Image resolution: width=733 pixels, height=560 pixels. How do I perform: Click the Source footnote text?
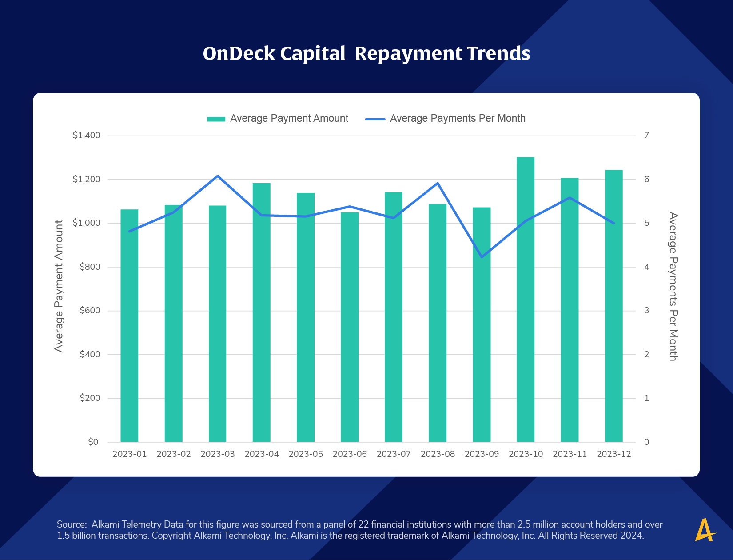coord(360,530)
